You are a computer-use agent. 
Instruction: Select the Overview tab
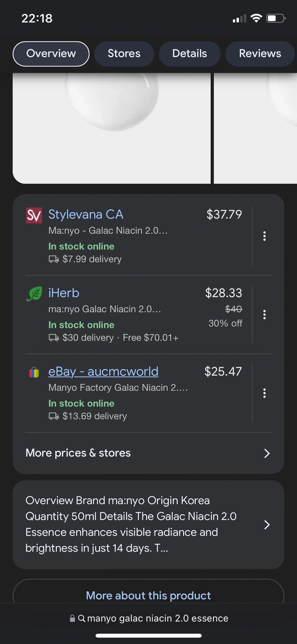coord(51,54)
